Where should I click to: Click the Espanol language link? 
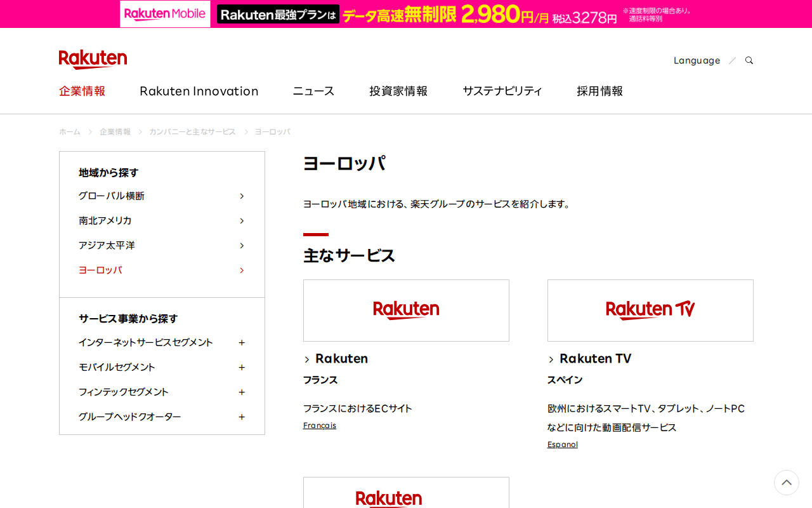563,444
